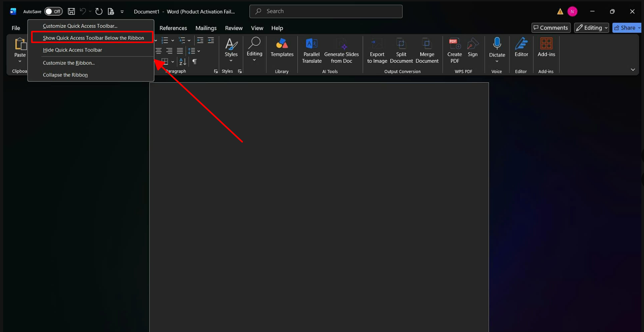Select the Split Document tool
This screenshot has width=644, height=332.
click(x=401, y=51)
